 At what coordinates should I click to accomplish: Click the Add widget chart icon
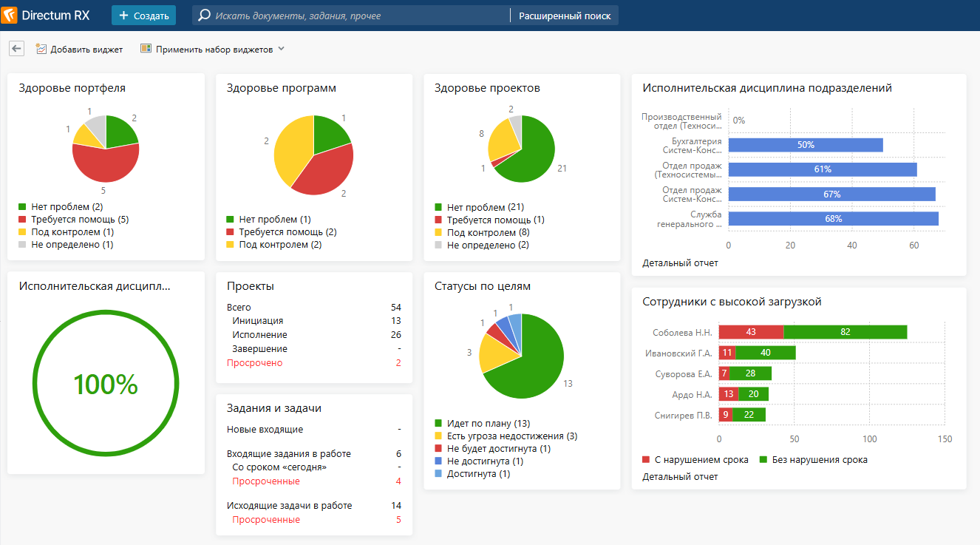[41, 49]
